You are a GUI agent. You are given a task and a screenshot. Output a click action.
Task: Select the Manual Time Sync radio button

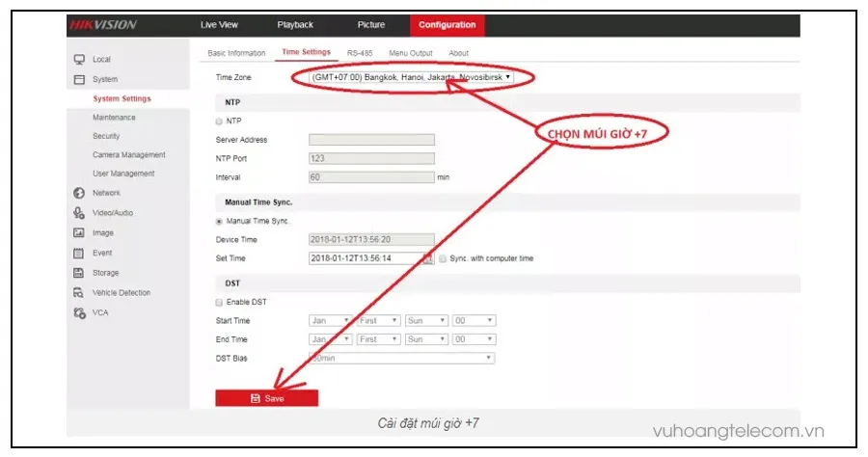click(219, 222)
